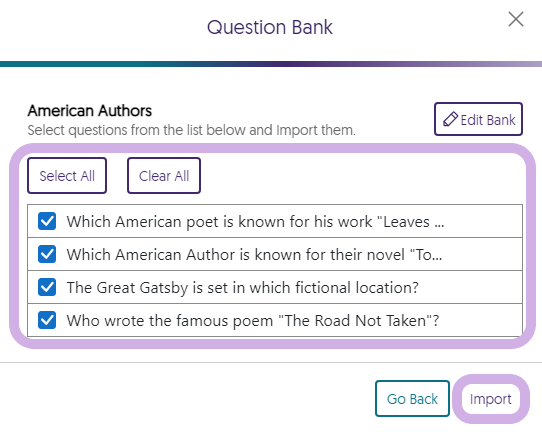Click The Great Gatsby fictional location row

275,287
